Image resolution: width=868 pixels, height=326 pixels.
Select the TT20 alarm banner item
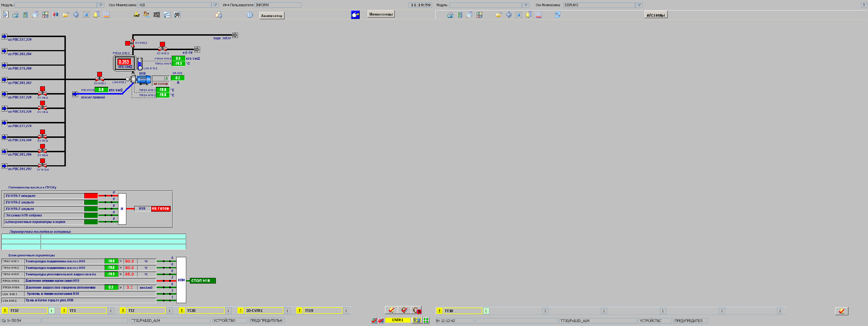(205, 310)
